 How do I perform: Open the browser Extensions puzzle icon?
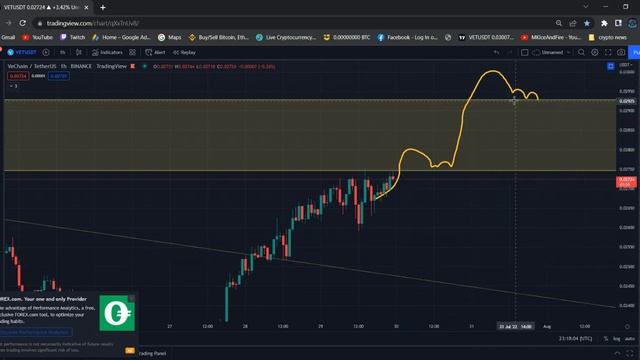pos(604,23)
